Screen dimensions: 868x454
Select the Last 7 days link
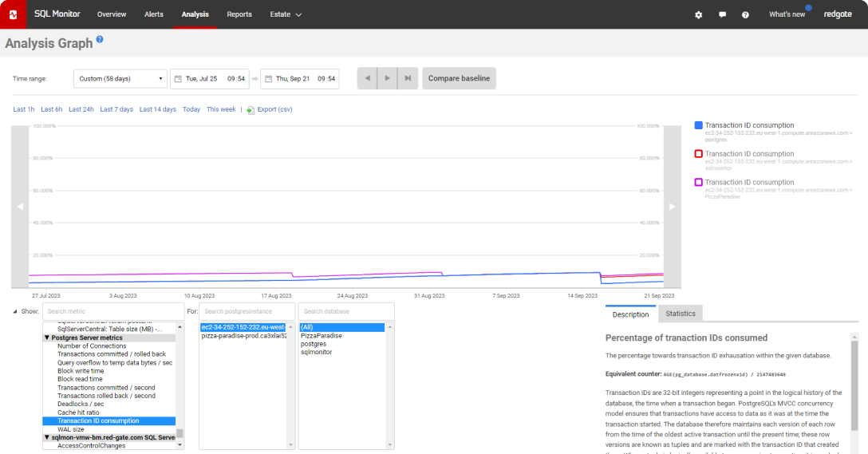coord(116,109)
